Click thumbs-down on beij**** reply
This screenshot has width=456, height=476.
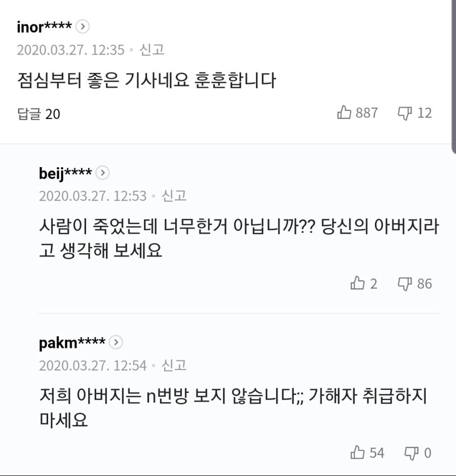[405, 283]
